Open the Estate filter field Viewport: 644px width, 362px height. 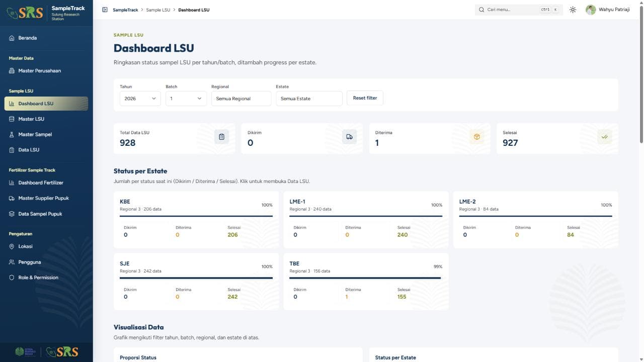309,99
